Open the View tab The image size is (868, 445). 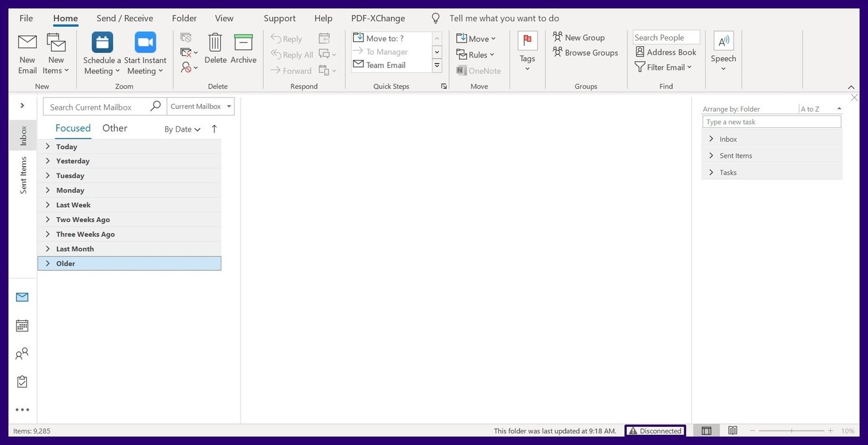(x=224, y=18)
